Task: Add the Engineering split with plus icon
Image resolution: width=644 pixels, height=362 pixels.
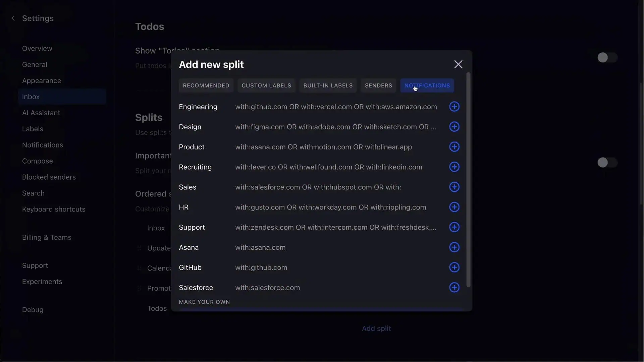Action: [454, 107]
